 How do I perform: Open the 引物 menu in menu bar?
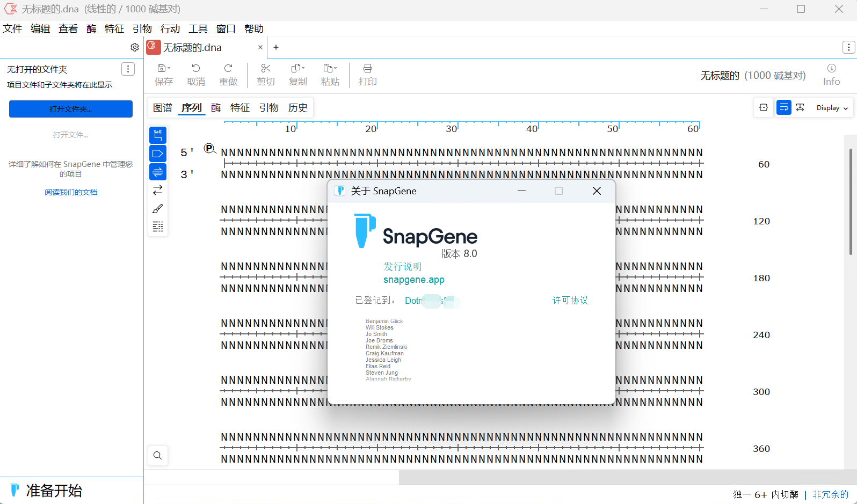142,28
